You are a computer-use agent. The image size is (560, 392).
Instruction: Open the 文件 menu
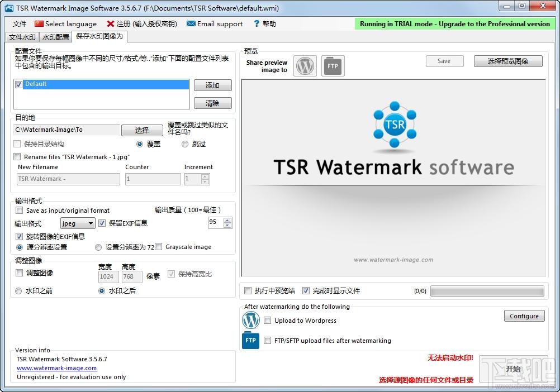pyautogui.click(x=20, y=24)
